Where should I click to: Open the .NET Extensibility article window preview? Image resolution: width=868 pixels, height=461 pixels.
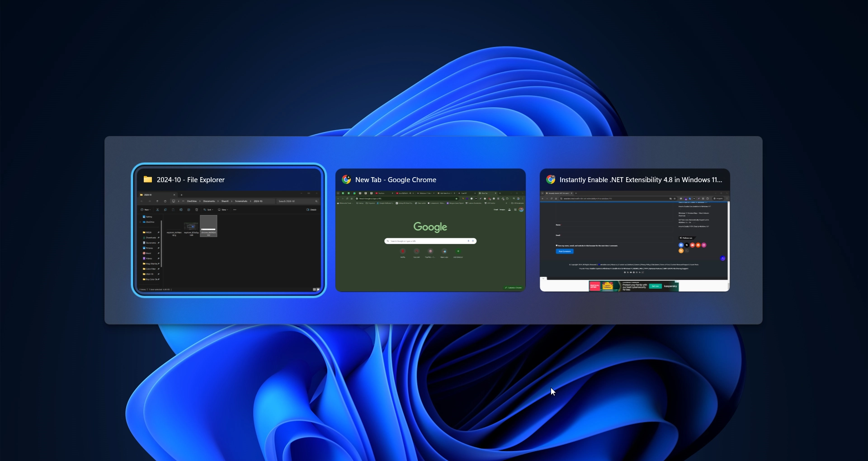tap(635, 230)
